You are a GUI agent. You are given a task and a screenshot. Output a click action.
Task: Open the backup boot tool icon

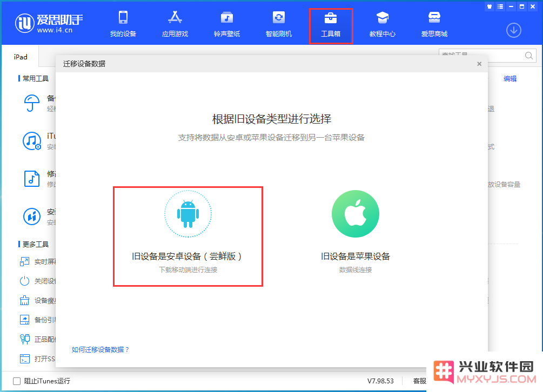24,320
